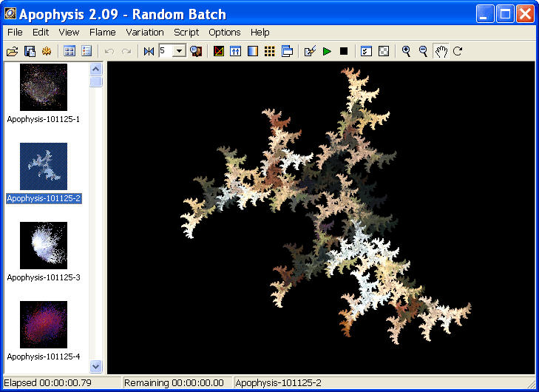Click the main fractal flame preview
This screenshot has height=392, width=539.
tap(321, 217)
